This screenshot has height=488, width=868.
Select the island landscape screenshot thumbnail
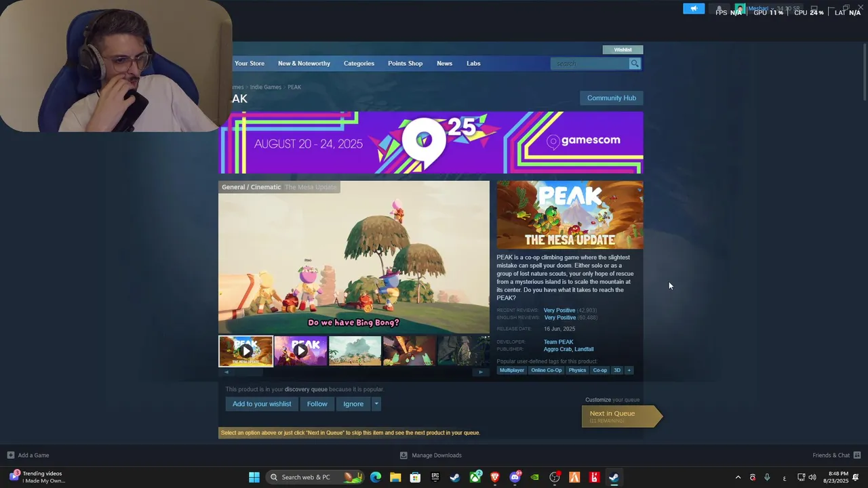pyautogui.click(x=355, y=351)
